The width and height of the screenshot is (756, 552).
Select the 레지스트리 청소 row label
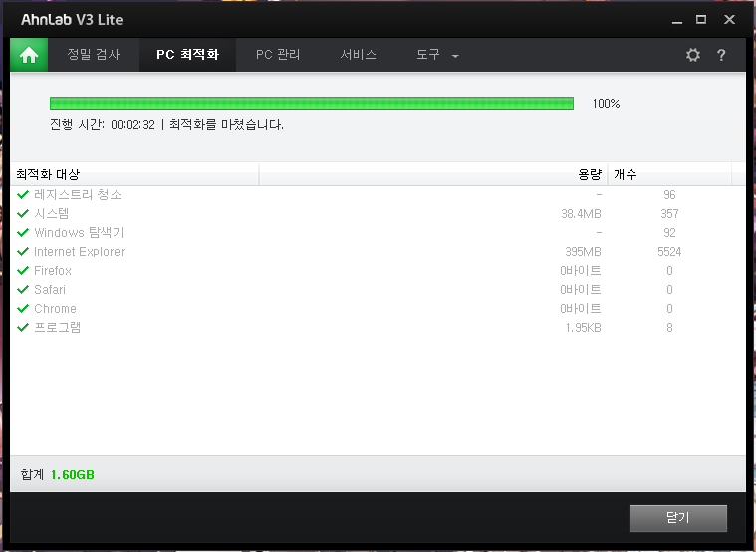pyautogui.click(x=78, y=195)
